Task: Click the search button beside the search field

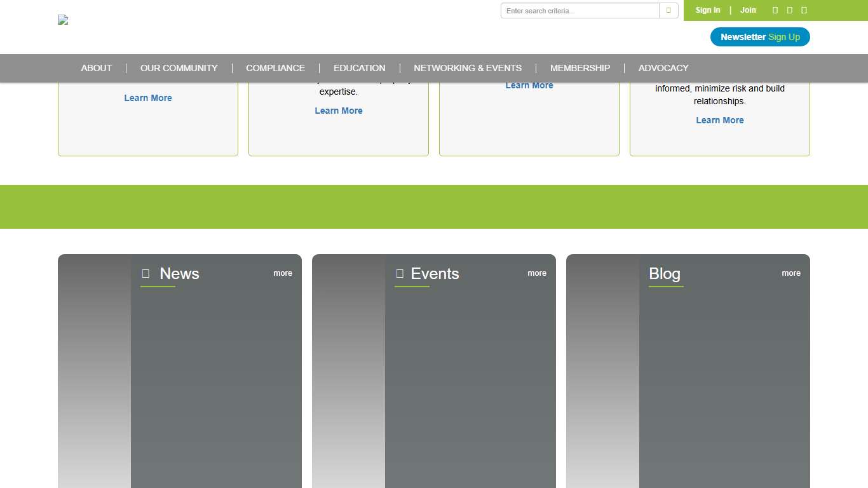Action: (668, 11)
